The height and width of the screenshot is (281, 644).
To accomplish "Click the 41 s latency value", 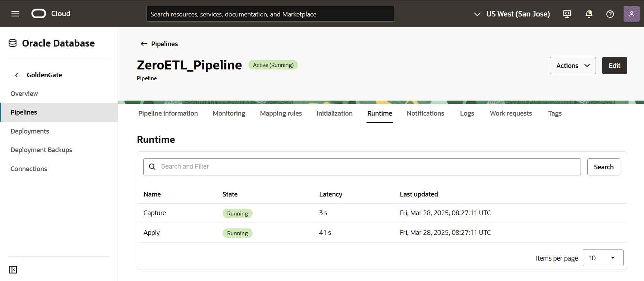I will pyautogui.click(x=325, y=233).
